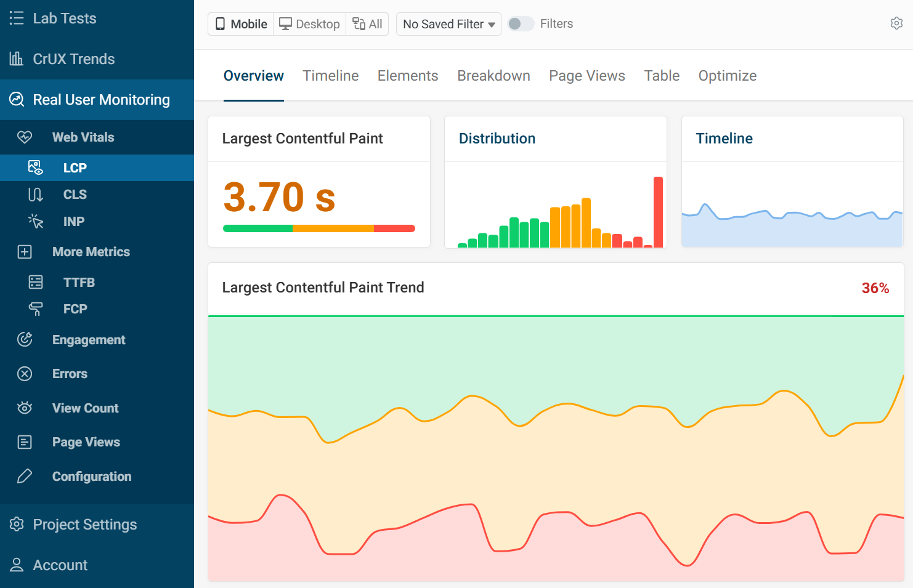Select the Mobile device filter
This screenshot has height=588, width=913.
[x=240, y=23]
